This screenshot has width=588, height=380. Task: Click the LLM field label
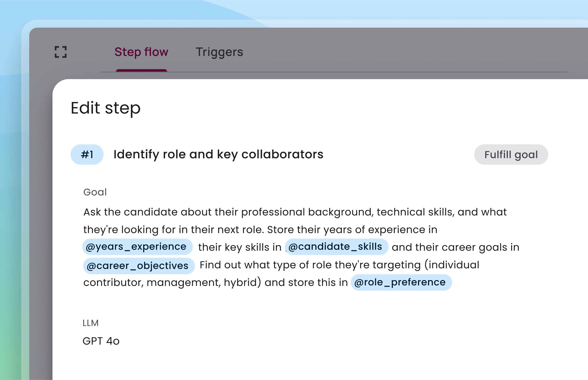[x=91, y=323]
